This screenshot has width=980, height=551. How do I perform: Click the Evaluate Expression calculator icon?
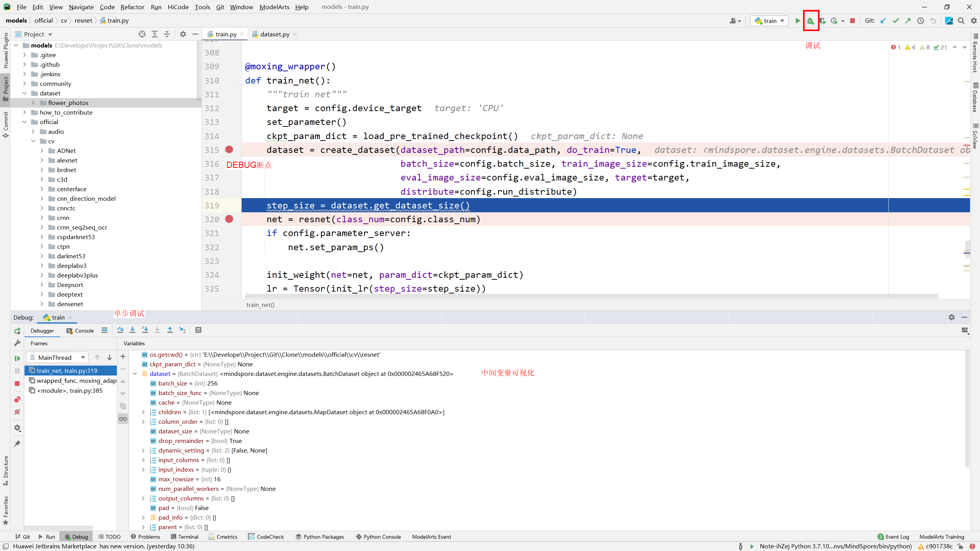tap(198, 330)
